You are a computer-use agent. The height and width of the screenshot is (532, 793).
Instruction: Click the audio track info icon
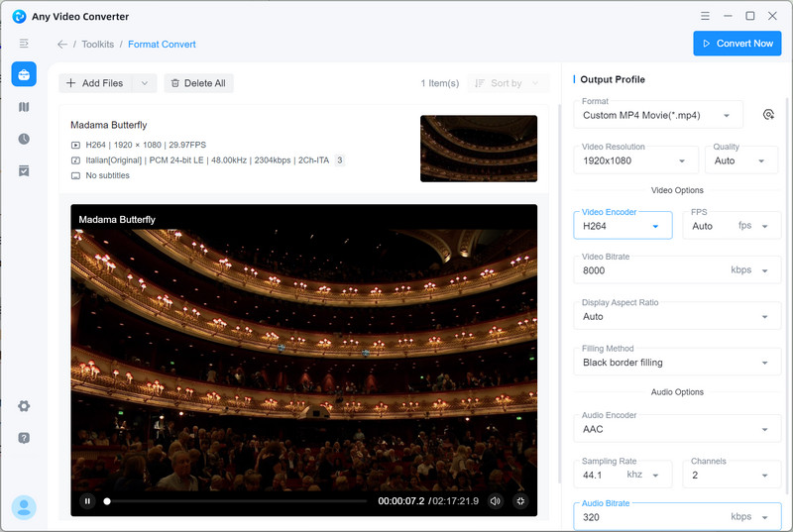click(x=75, y=160)
